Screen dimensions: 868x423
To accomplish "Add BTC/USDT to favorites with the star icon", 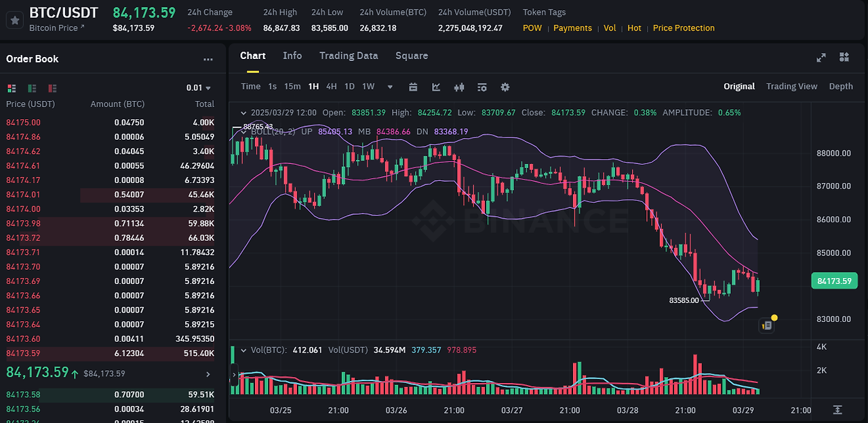I will pos(14,20).
